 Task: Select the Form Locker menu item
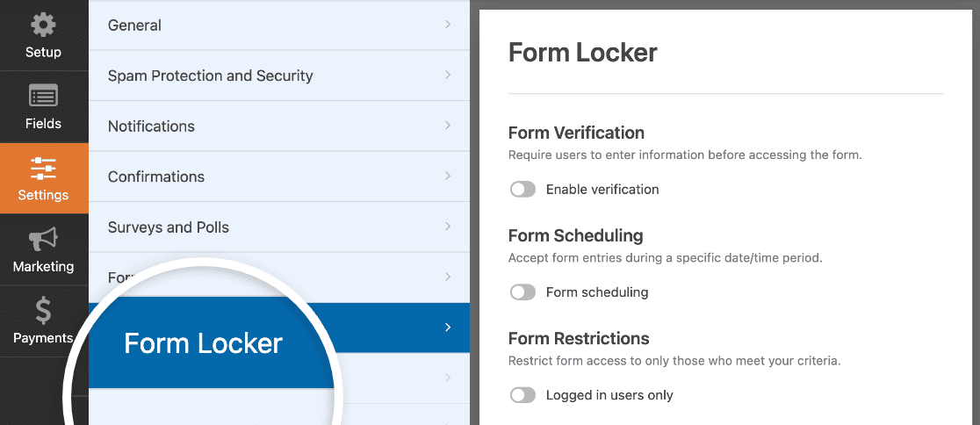(203, 343)
